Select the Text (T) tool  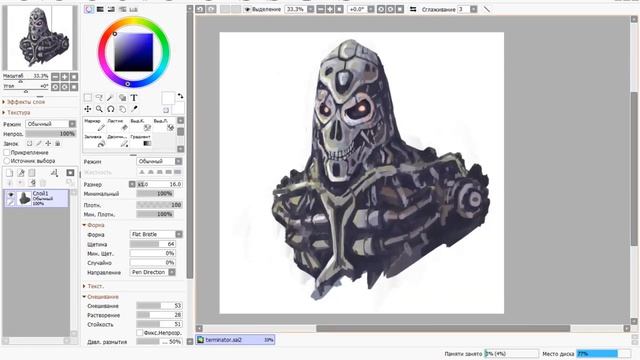(134, 98)
